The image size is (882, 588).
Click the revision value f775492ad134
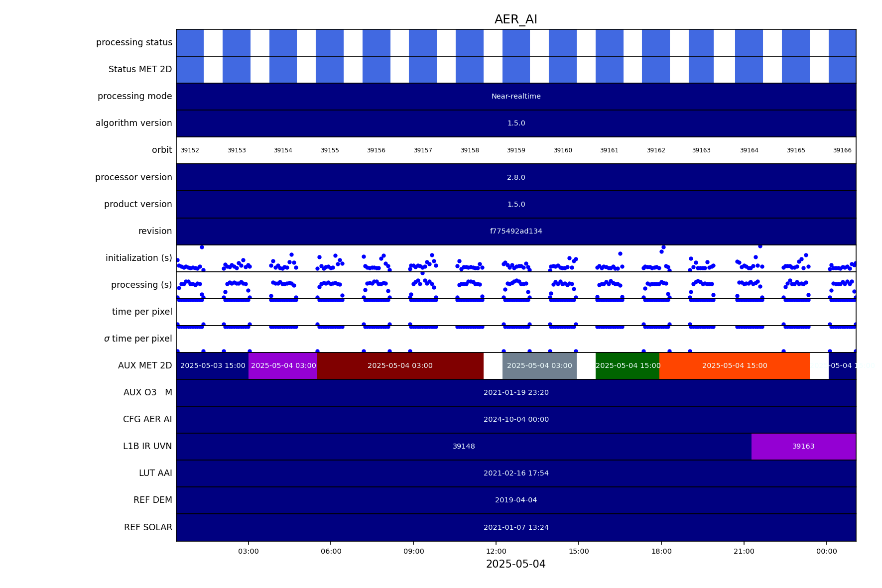coord(516,232)
